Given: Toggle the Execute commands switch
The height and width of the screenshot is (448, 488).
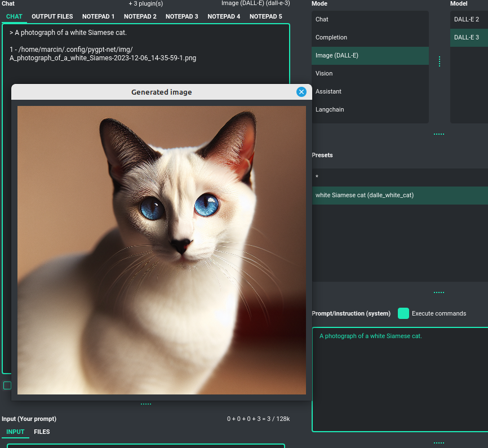Looking at the screenshot, I should (x=403, y=313).
